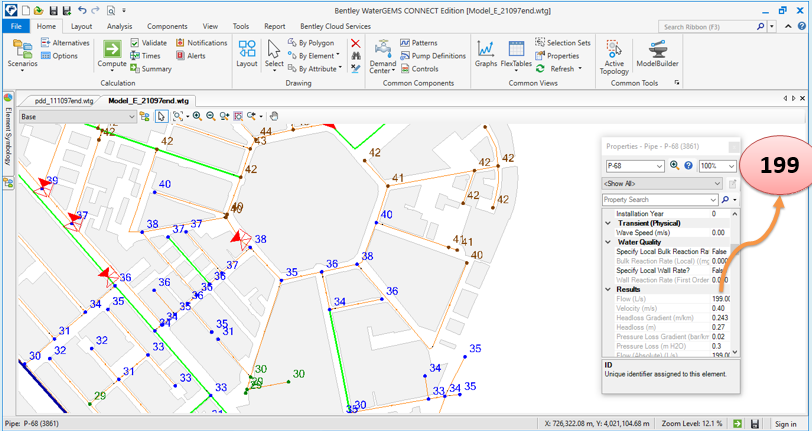Image resolution: width=812 pixels, height=431 pixels.
Task: Open Properties from the ribbon
Action: 557,56
